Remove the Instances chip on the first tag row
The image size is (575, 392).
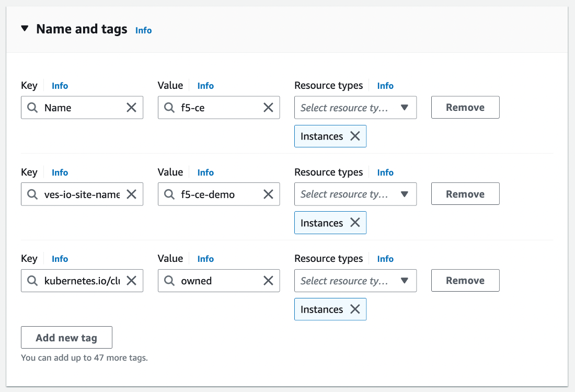(355, 136)
